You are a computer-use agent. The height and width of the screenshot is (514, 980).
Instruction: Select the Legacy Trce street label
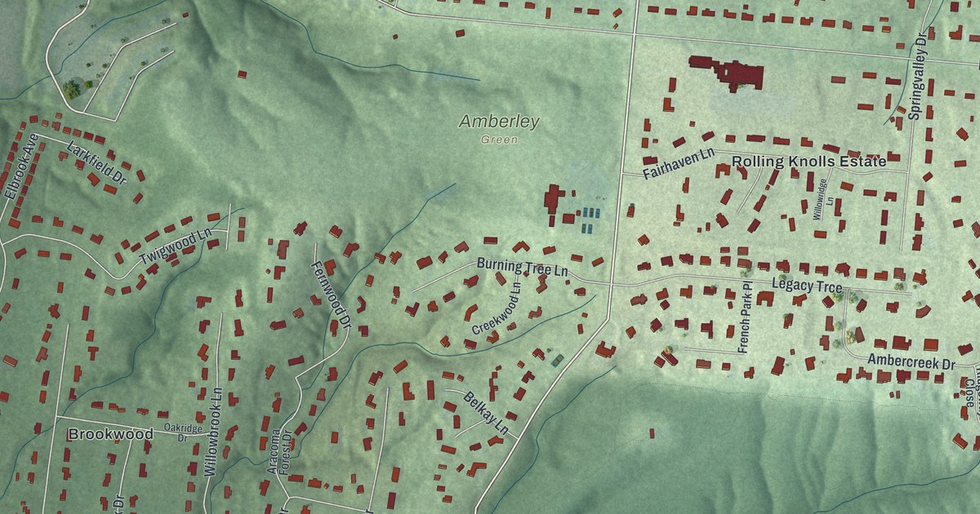tap(807, 286)
